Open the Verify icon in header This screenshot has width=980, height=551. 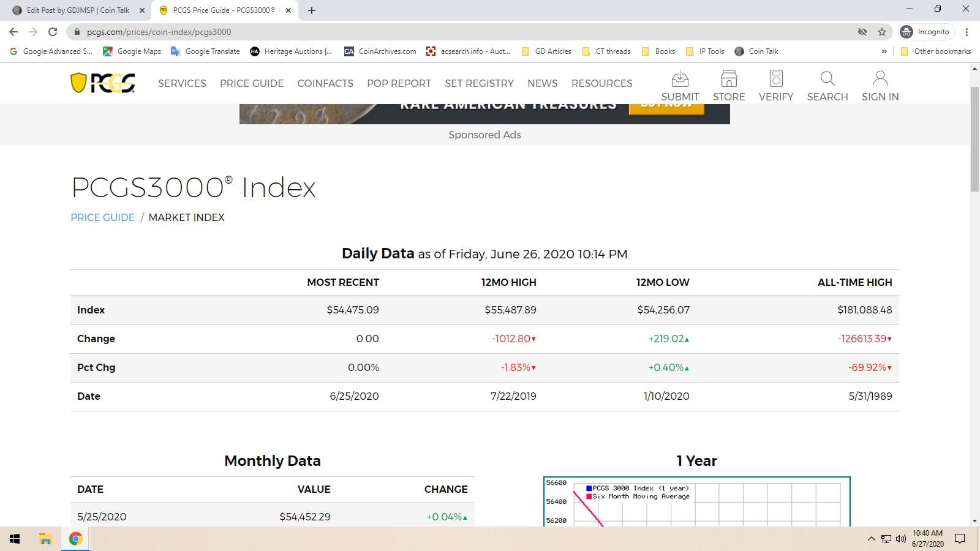[x=776, y=86]
